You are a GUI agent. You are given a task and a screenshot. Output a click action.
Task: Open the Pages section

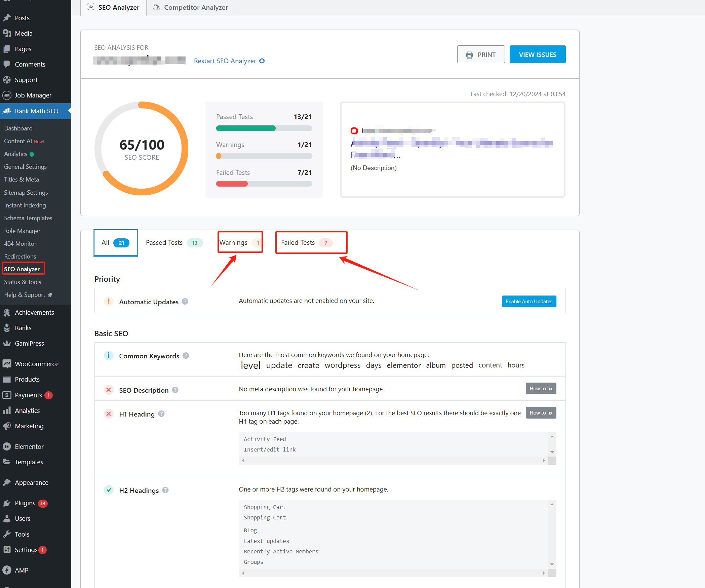click(x=22, y=49)
